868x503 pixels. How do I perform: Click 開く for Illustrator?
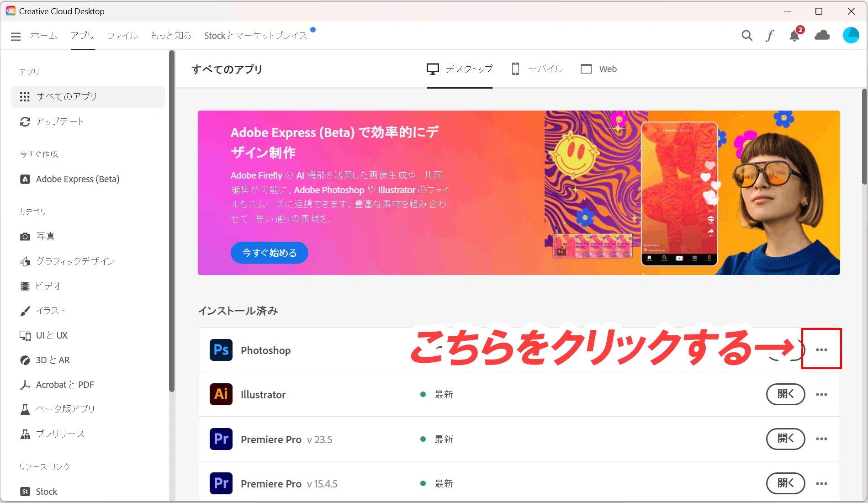(785, 394)
